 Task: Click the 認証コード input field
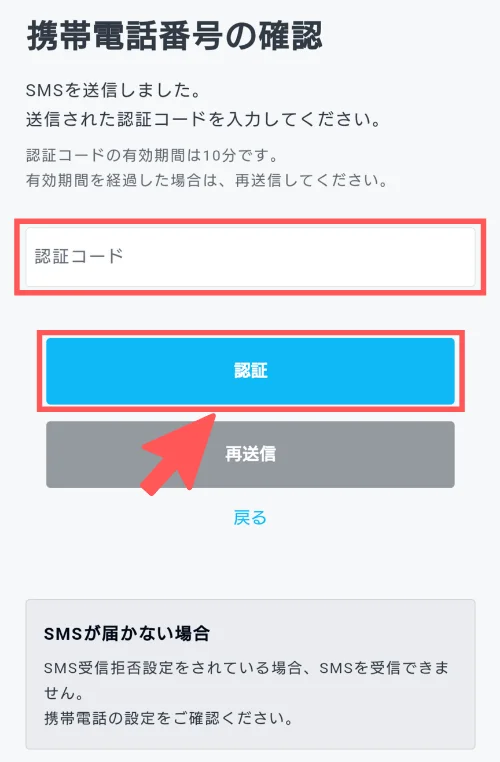point(250,257)
